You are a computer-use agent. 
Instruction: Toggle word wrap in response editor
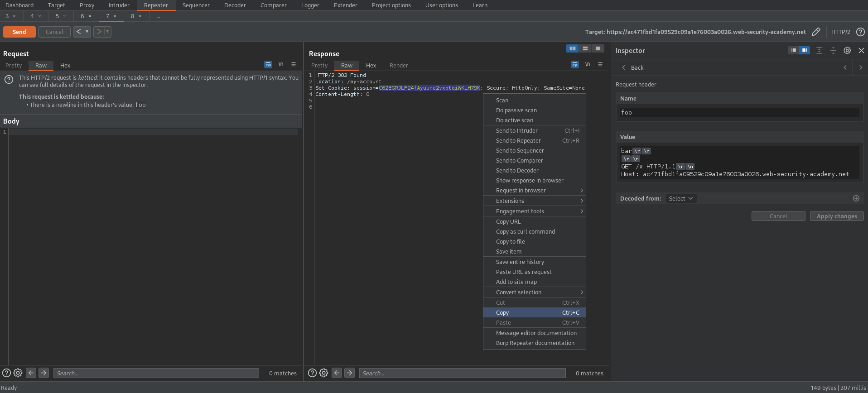coord(575,64)
